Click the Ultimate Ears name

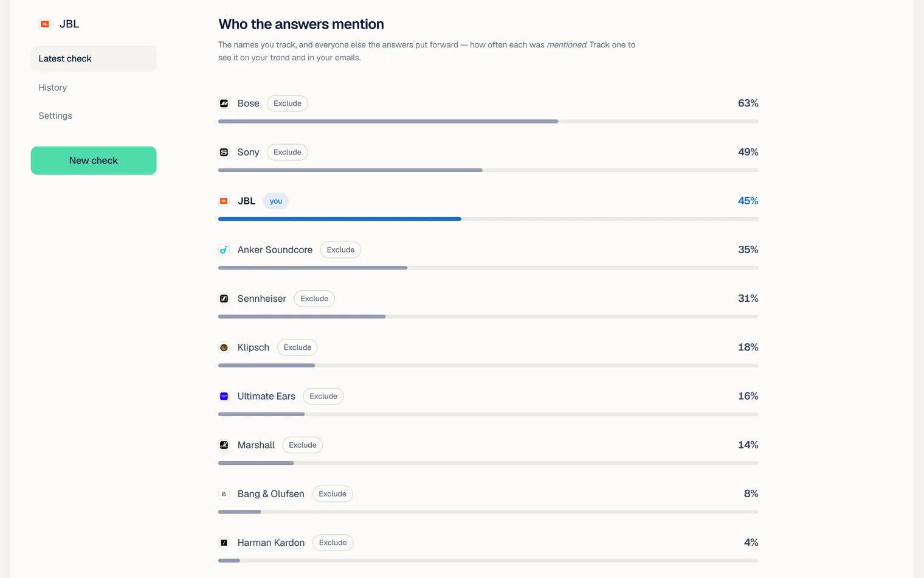point(266,396)
